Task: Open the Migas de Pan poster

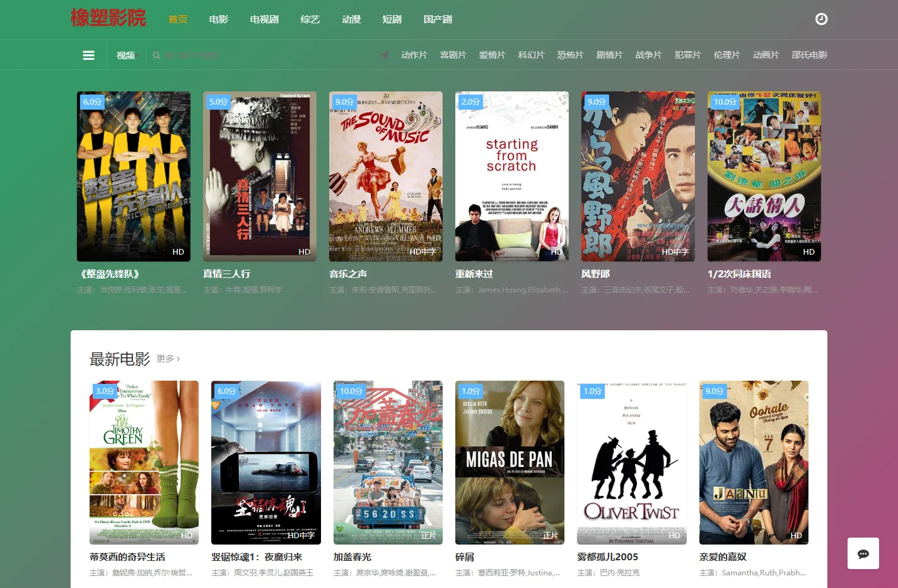Action: pyautogui.click(x=510, y=463)
